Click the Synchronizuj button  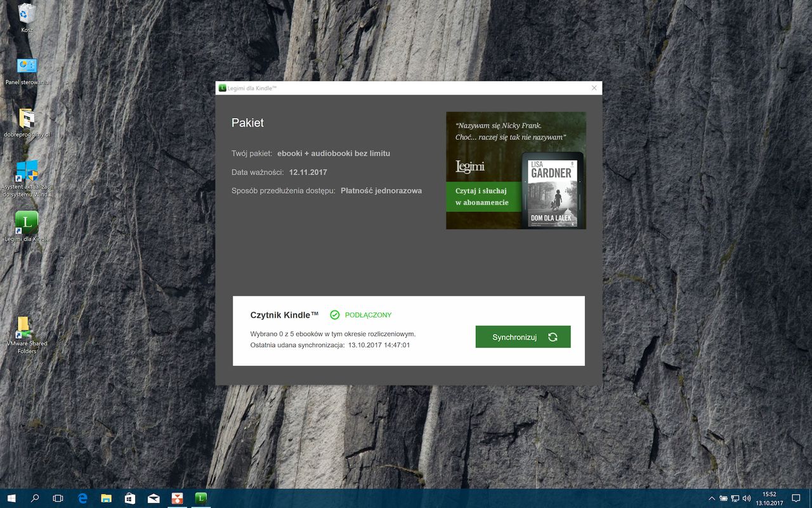(x=523, y=337)
